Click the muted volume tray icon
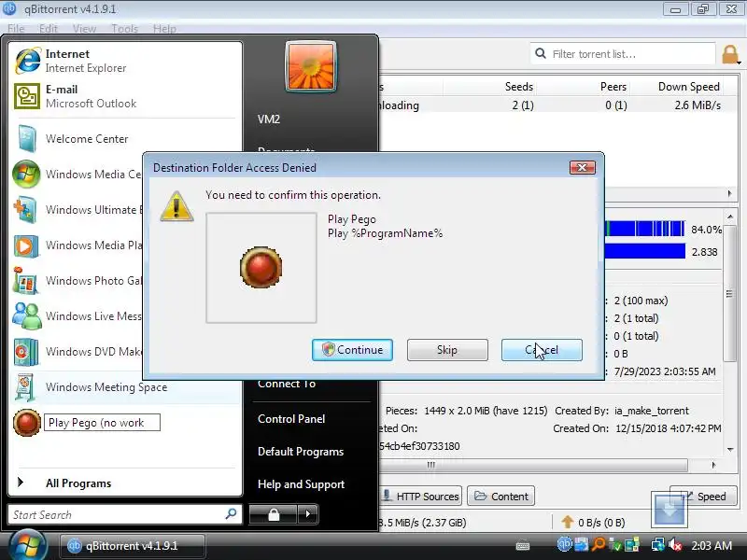747x560 pixels. tap(675, 544)
